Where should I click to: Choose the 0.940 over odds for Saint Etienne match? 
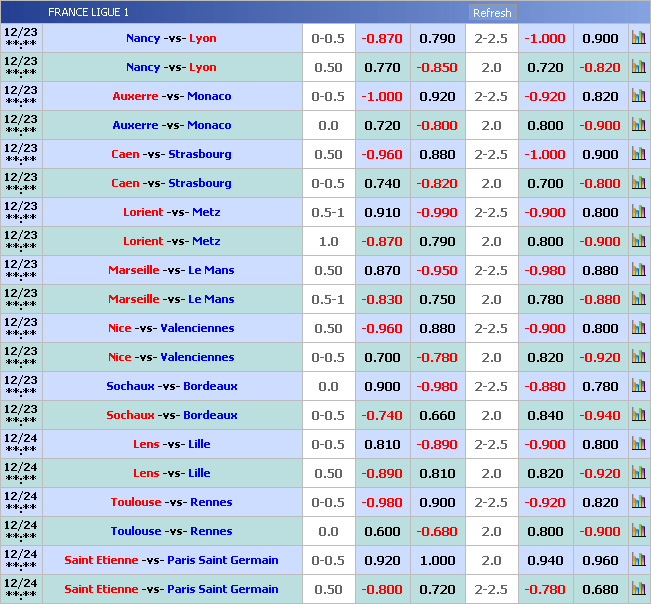(545, 560)
